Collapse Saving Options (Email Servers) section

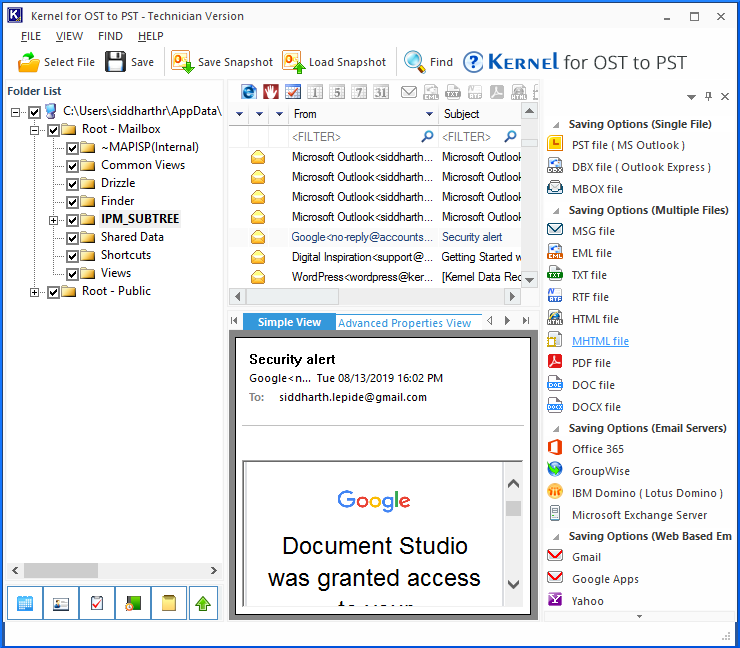click(x=556, y=429)
